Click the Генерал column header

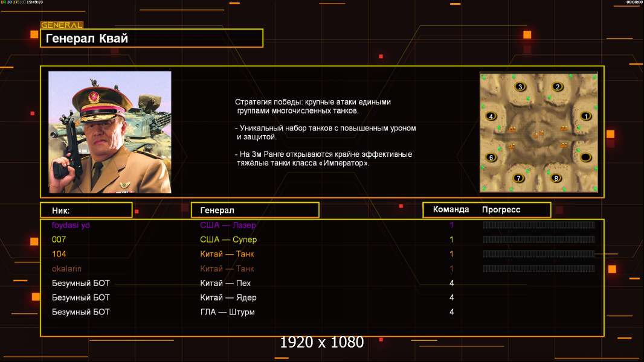255,210
